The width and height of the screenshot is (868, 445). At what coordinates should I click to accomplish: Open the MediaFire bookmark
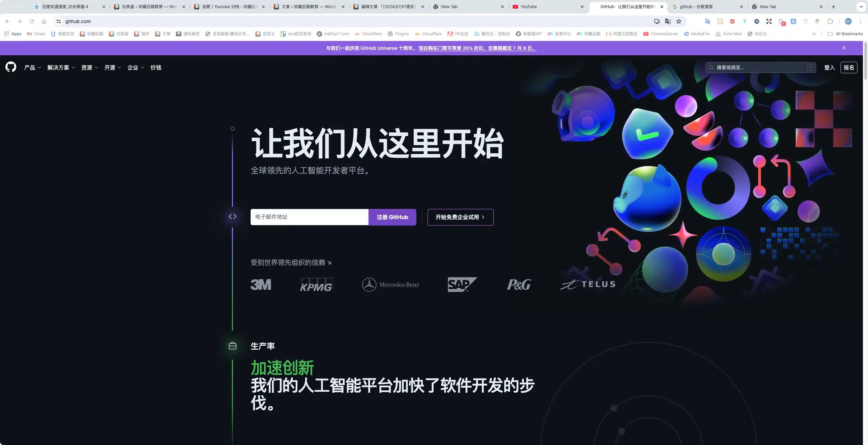click(x=697, y=34)
